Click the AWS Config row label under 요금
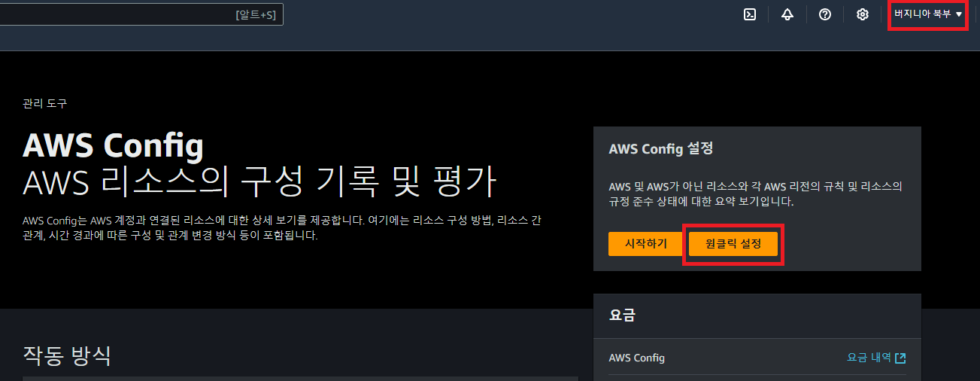The height and width of the screenshot is (381, 980). click(x=636, y=358)
